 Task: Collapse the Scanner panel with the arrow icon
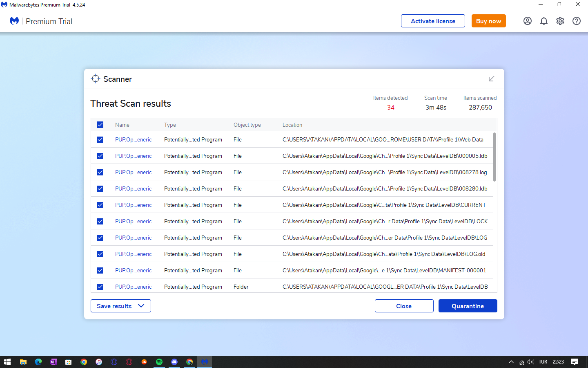[492, 79]
